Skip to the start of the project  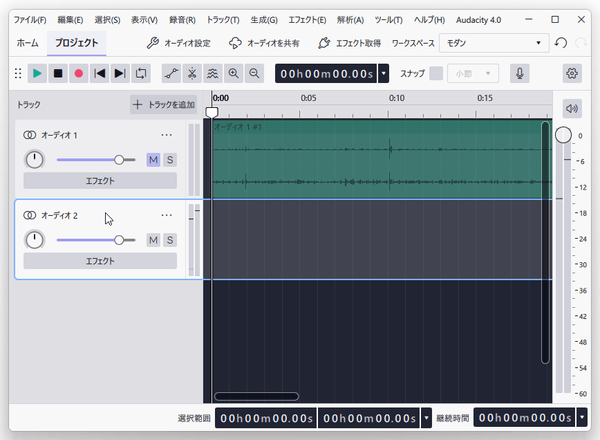[99, 73]
